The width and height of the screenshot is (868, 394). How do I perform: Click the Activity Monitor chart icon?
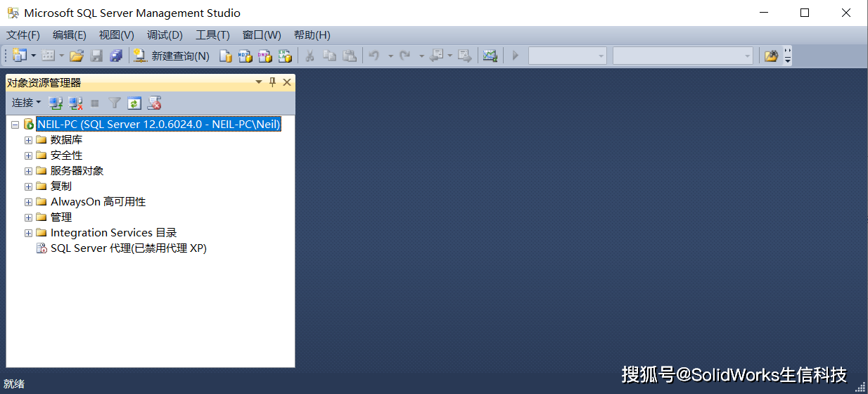pyautogui.click(x=490, y=56)
